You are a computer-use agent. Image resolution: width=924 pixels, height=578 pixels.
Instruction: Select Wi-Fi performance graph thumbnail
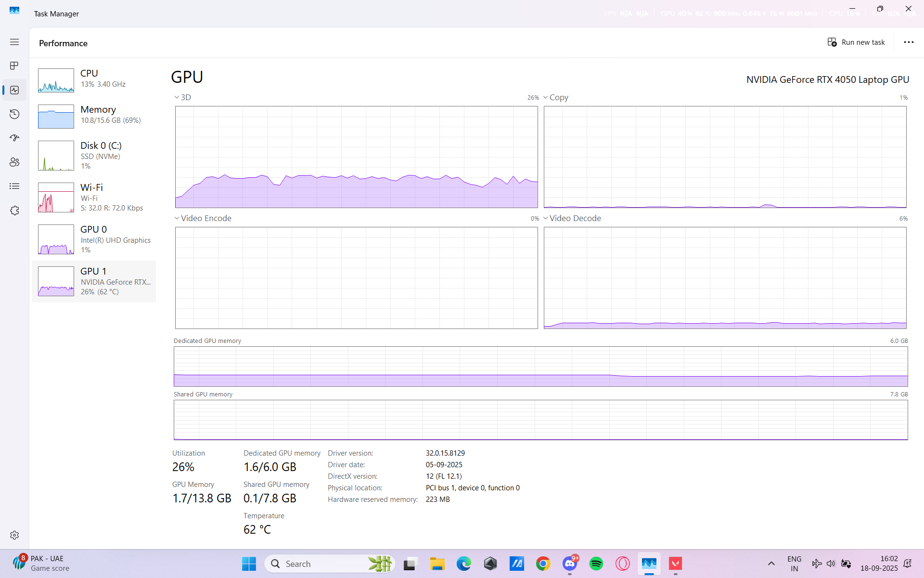point(56,197)
